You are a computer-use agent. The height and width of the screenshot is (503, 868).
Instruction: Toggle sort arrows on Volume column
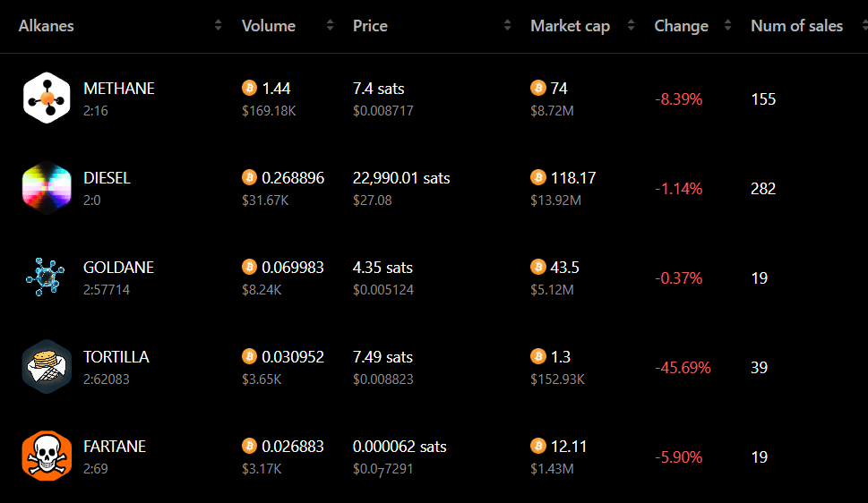pos(330,25)
